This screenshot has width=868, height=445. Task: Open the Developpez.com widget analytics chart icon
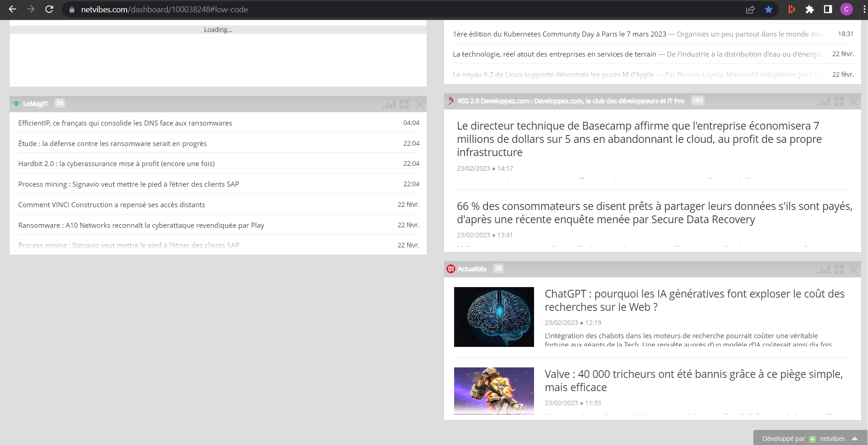pyautogui.click(x=824, y=102)
